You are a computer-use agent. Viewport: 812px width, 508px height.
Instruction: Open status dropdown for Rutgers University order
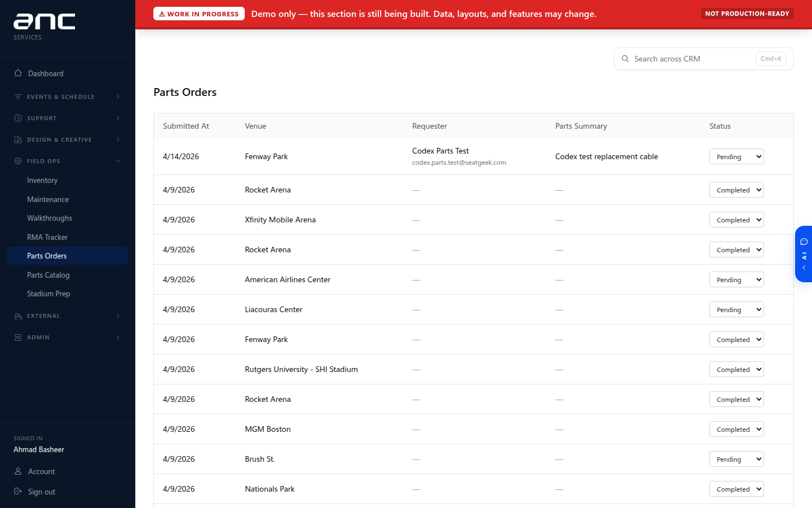(x=736, y=369)
